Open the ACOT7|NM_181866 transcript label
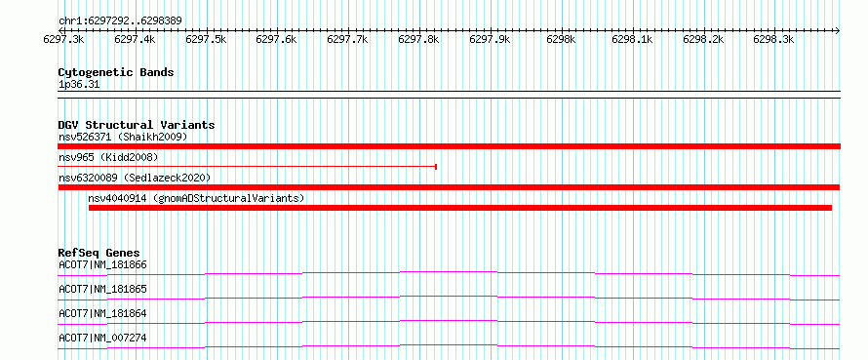Screen dimensions: 868x360 [103, 264]
